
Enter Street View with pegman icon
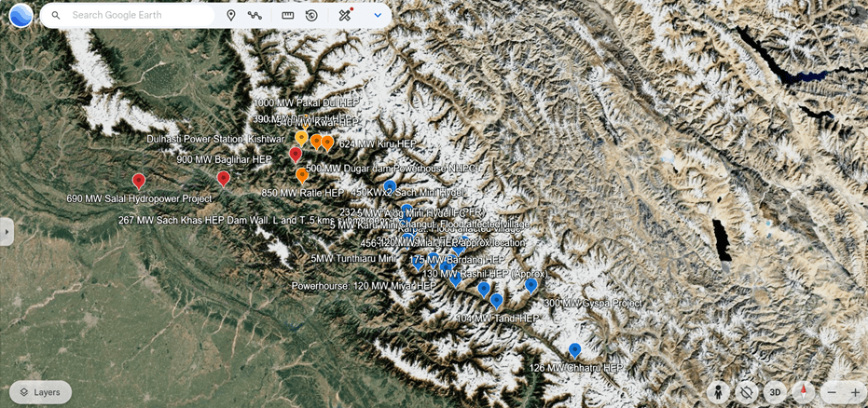718,392
